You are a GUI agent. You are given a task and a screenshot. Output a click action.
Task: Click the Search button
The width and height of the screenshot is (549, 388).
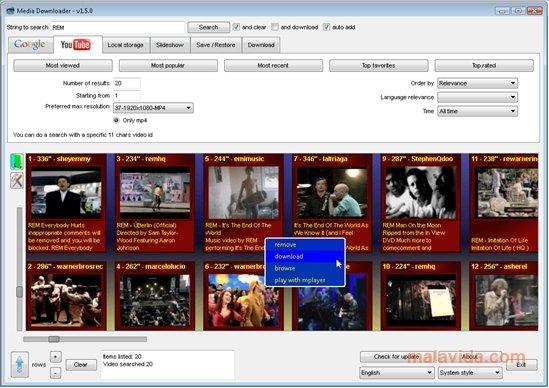coord(209,27)
